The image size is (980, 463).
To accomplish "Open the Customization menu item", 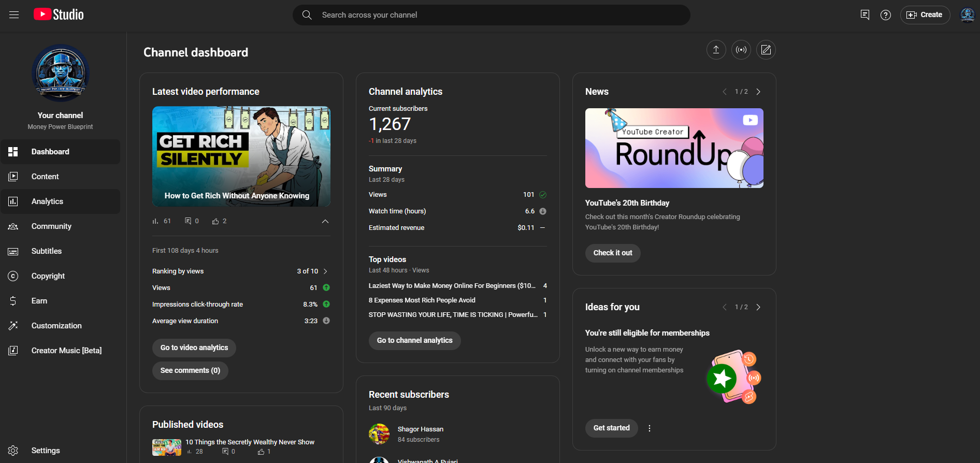I will 61,326.
